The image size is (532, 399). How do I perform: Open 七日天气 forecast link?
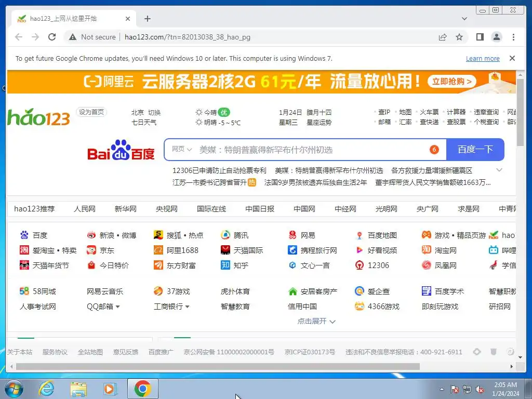tap(144, 122)
